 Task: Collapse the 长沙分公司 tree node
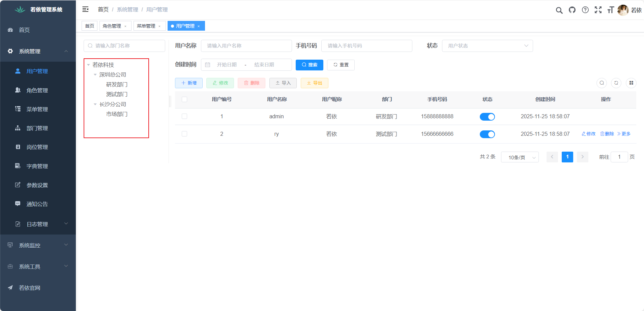pyautogui.click(x=95, y=104)
